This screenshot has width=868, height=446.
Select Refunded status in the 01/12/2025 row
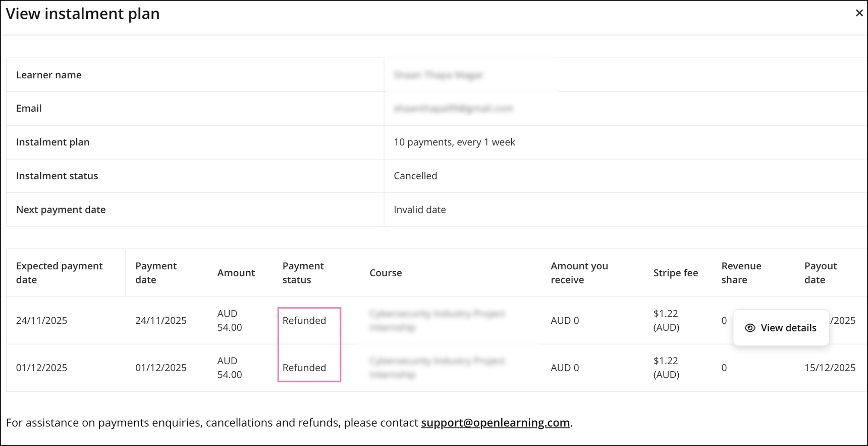tap(304, 368)
